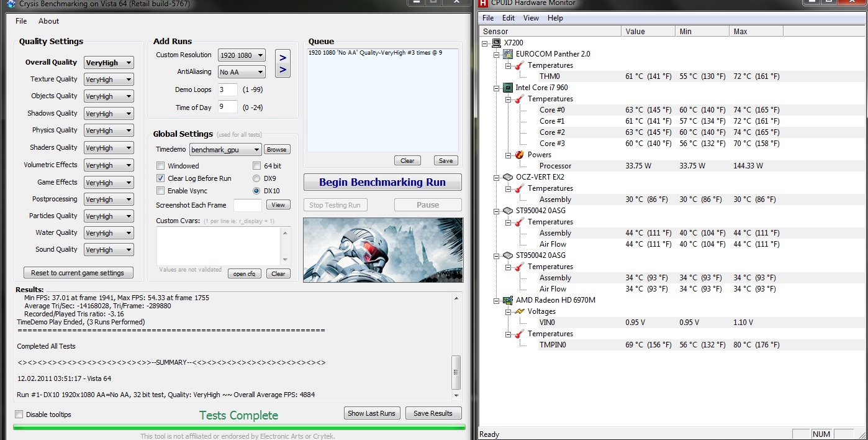Image resolution: width=868 pixels, height=440 pixels.
Task: Tick the 64 bit checkbox
Action: 257,166
